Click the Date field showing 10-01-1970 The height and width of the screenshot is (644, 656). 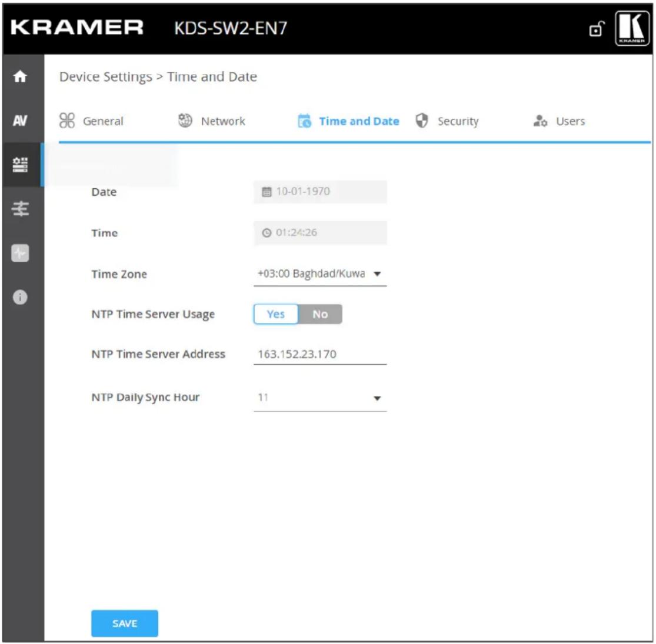pos(320,192)
